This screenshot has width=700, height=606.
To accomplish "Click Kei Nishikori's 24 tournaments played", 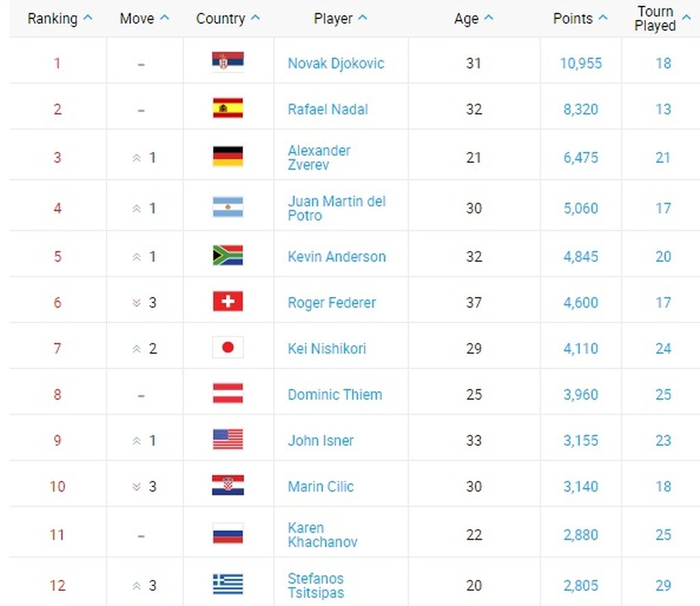I will [x=663, y=348].
